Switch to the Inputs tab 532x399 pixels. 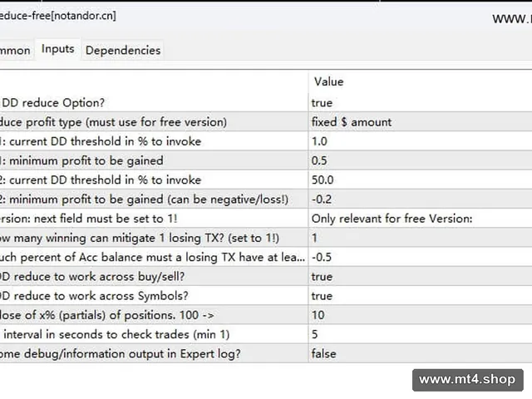point(58,49)
